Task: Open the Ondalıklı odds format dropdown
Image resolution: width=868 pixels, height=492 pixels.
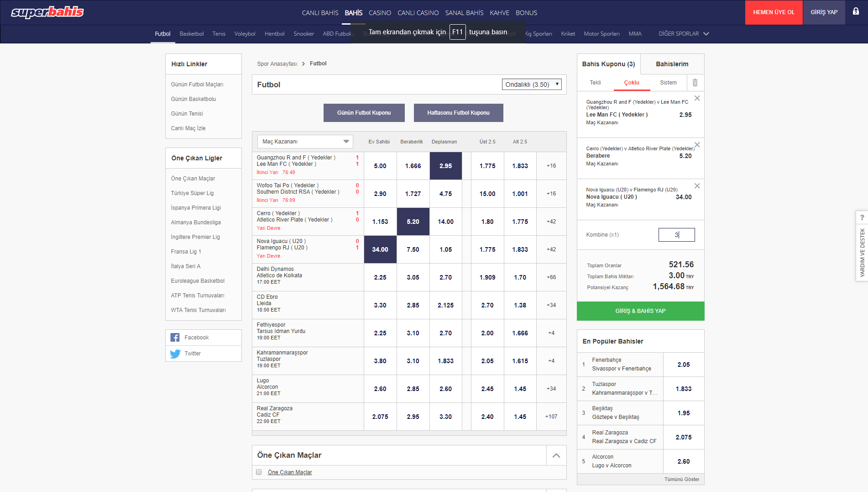Action: tap(531, 85)
